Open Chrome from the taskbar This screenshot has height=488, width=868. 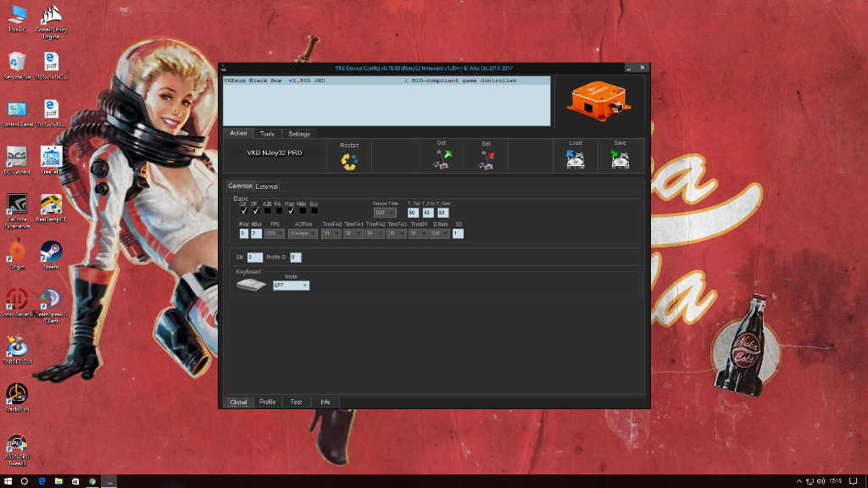pyautogui.click(x=92, y=481)
